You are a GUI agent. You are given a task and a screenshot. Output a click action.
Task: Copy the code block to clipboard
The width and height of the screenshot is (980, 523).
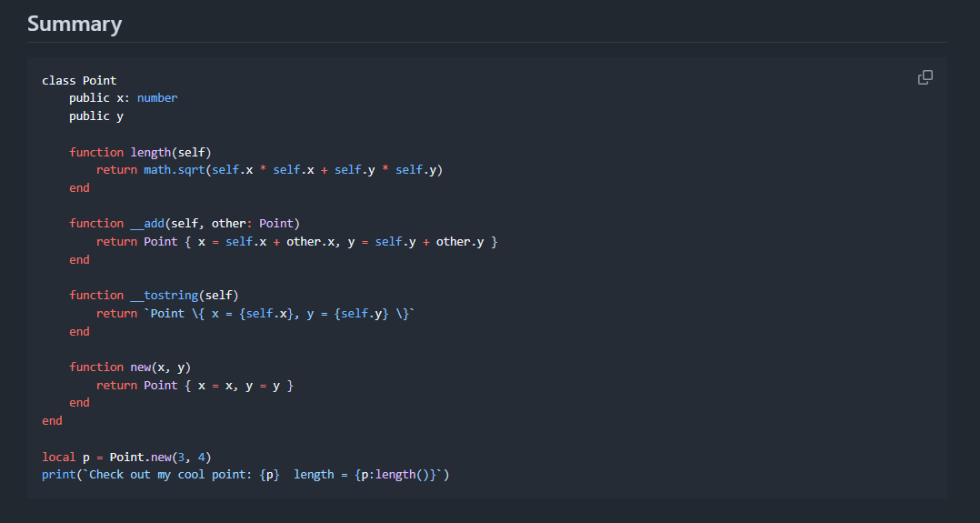(x=925, y=77)
